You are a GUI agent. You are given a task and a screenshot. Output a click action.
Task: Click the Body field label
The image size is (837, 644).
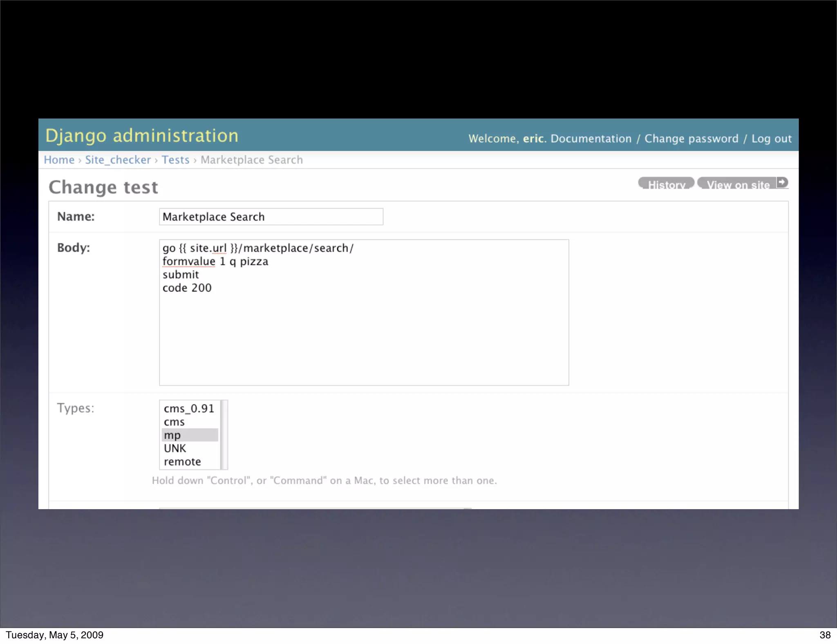74,248
